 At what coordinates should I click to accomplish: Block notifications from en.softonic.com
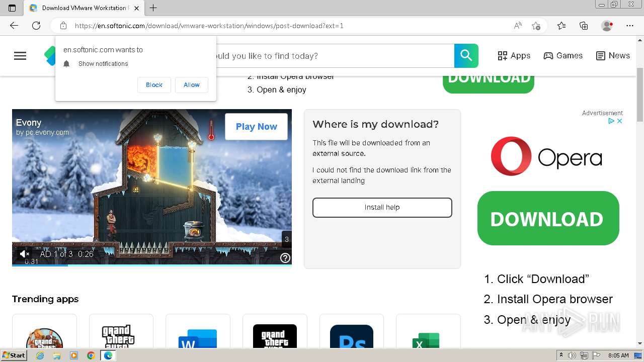(x=154, y=85)
